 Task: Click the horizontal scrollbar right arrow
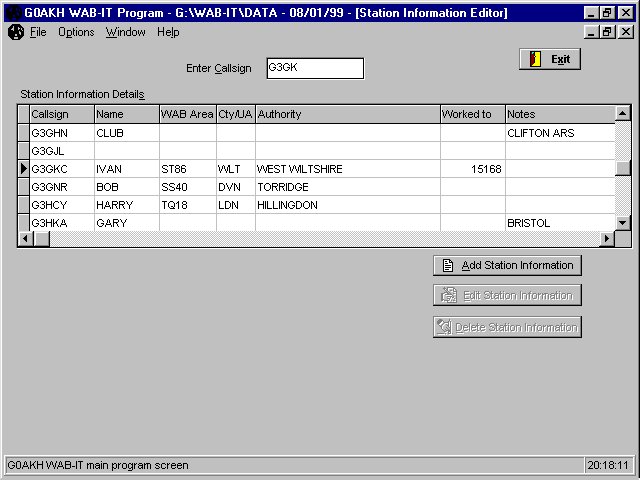tap(607, 238)
